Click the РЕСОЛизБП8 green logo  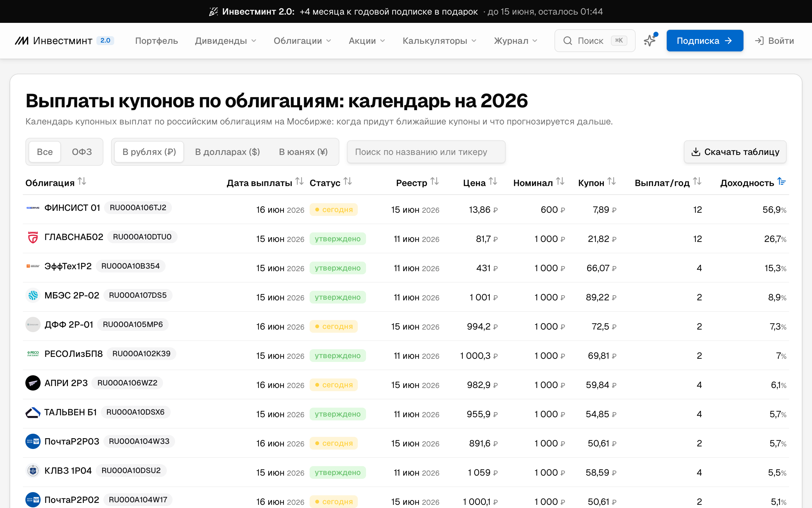[x=33, y=354]
